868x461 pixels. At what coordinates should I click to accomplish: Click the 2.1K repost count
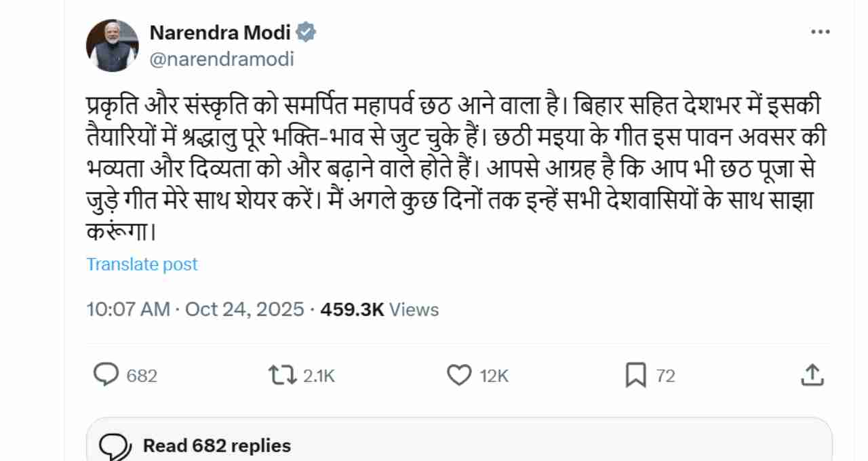point(319,376)
